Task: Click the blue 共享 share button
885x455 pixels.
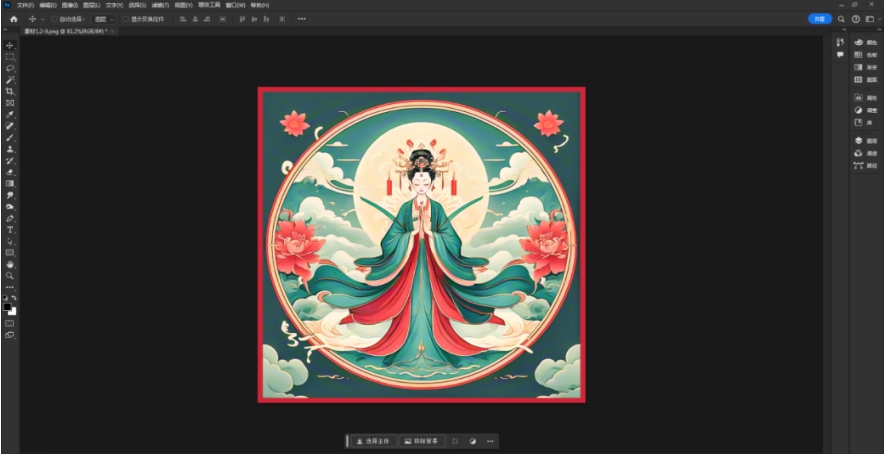Action: point(820,19)
